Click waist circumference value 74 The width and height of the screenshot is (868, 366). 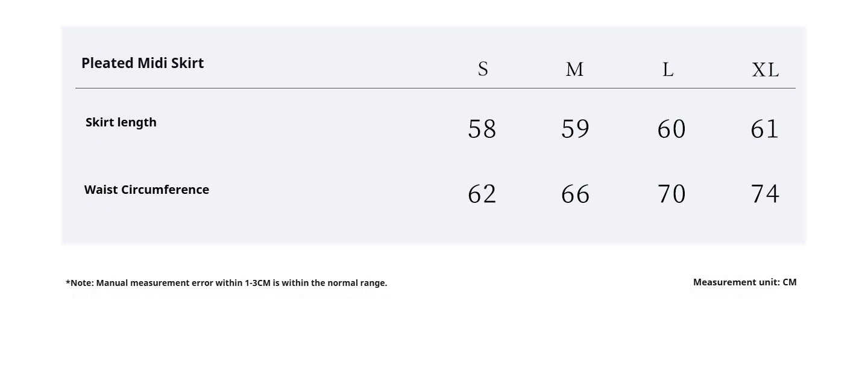765,194
